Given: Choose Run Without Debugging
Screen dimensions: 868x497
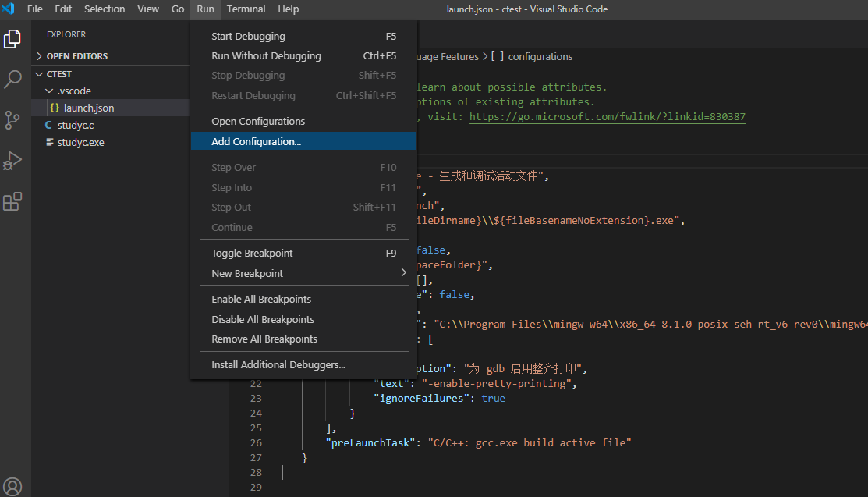Looking at the screenshot, I should pos(303,56).
